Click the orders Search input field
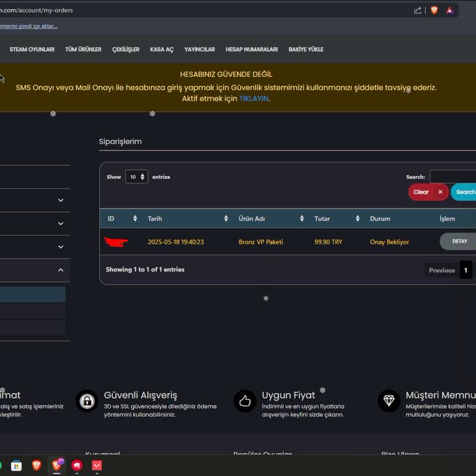 click(452, 177)
